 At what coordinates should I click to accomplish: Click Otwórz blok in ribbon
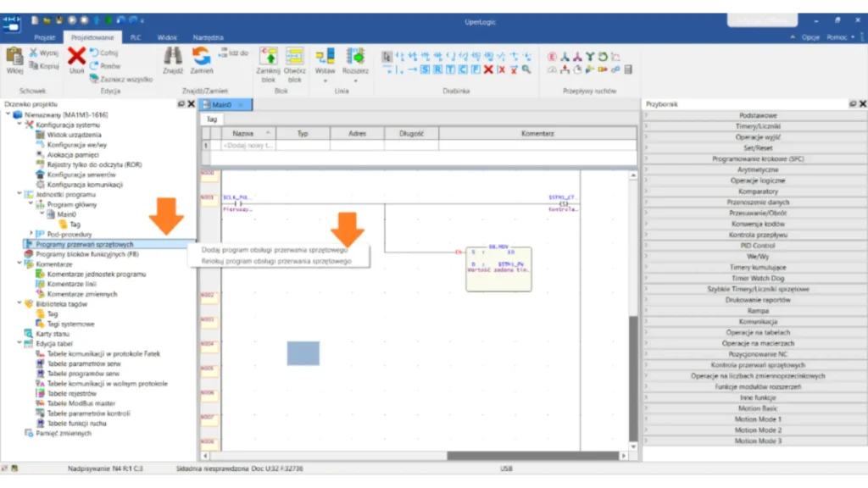[294, 64]
